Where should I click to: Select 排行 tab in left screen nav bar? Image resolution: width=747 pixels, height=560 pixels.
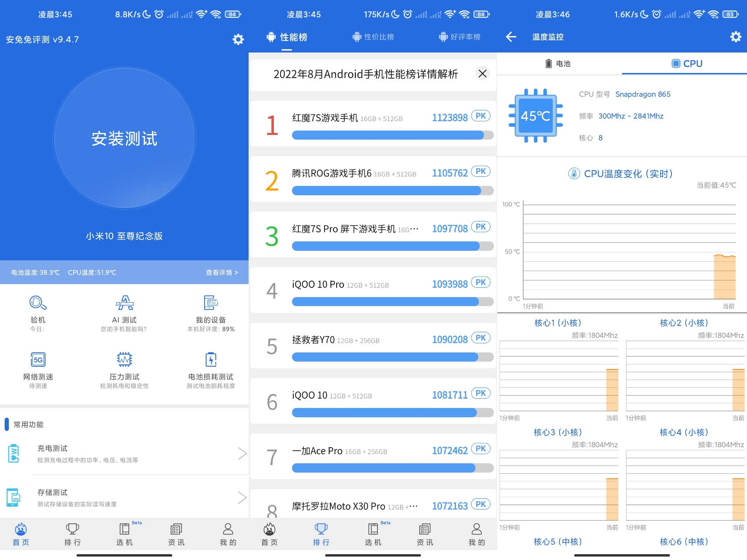tap(72, 534)
